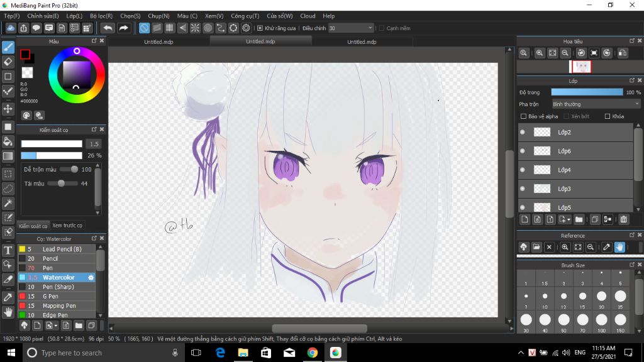Select the Pen (Sharp) brush
The image size is (644, 362).
[x=57, y=287]
